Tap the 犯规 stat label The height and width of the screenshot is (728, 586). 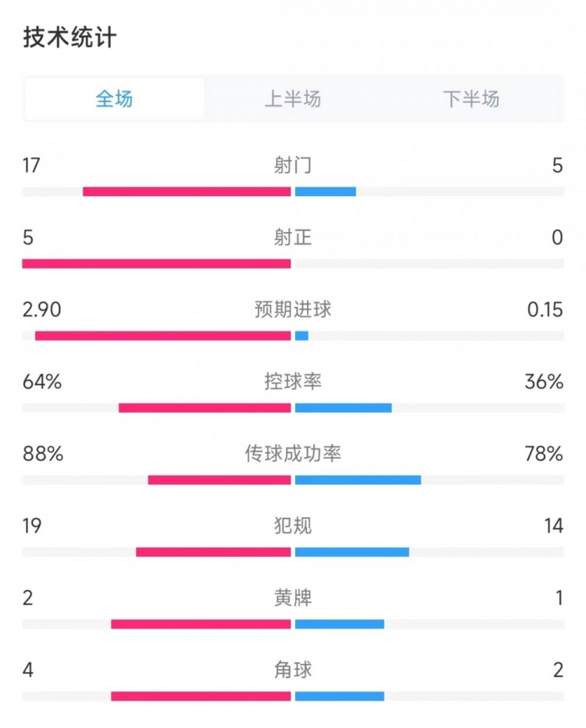pos(293,526)
